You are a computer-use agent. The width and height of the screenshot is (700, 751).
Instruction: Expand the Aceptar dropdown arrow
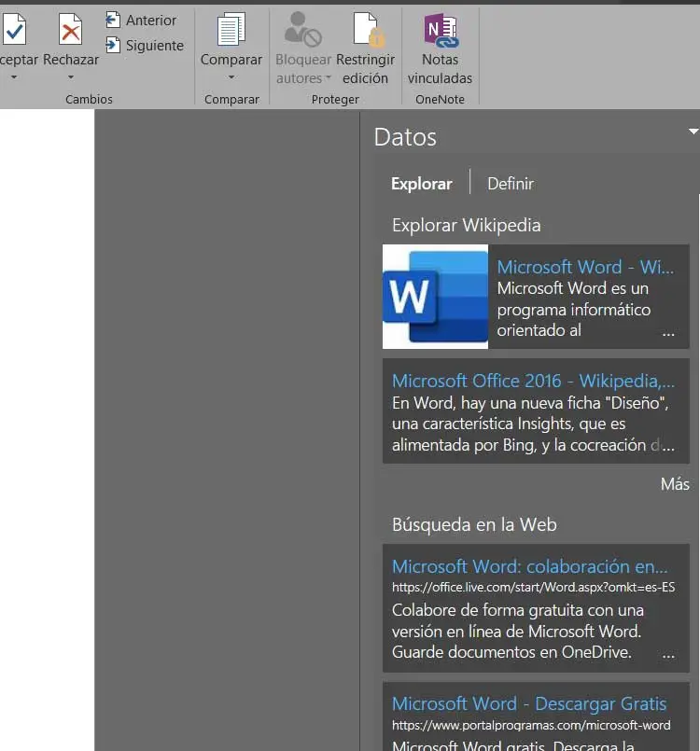pos(14,77)
